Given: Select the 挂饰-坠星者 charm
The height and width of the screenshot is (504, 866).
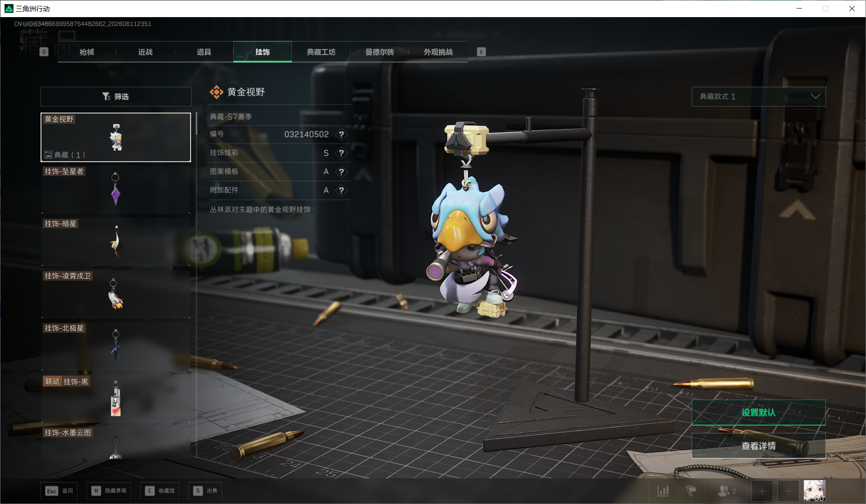Looking at the screenshot, I should [116, 189].
